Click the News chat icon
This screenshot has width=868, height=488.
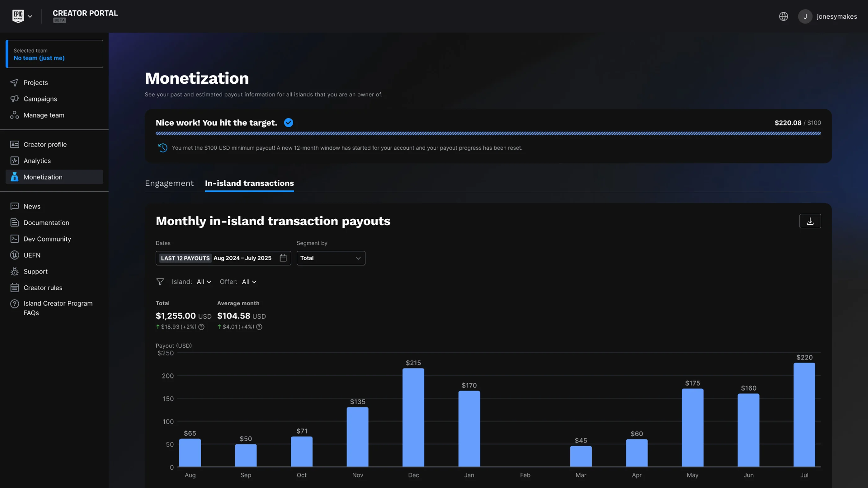click(x=14, y=206)
